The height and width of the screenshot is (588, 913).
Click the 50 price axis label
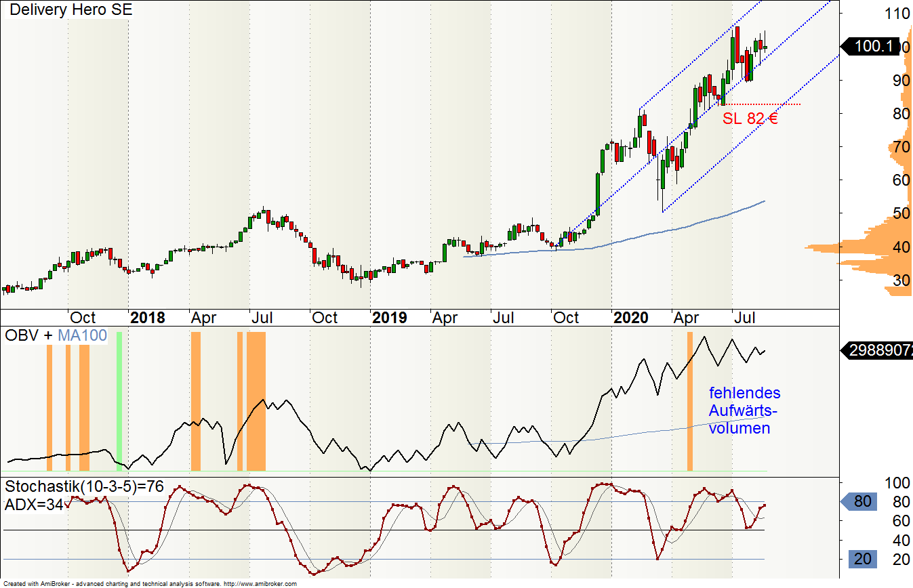[x=901, y=213]
